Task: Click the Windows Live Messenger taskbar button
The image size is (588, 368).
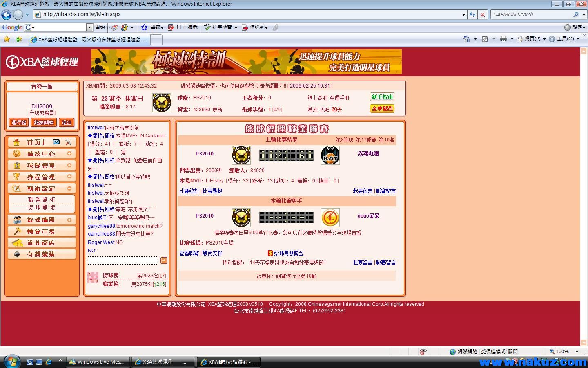Action: pyautogui.click(x=98, y=362)
